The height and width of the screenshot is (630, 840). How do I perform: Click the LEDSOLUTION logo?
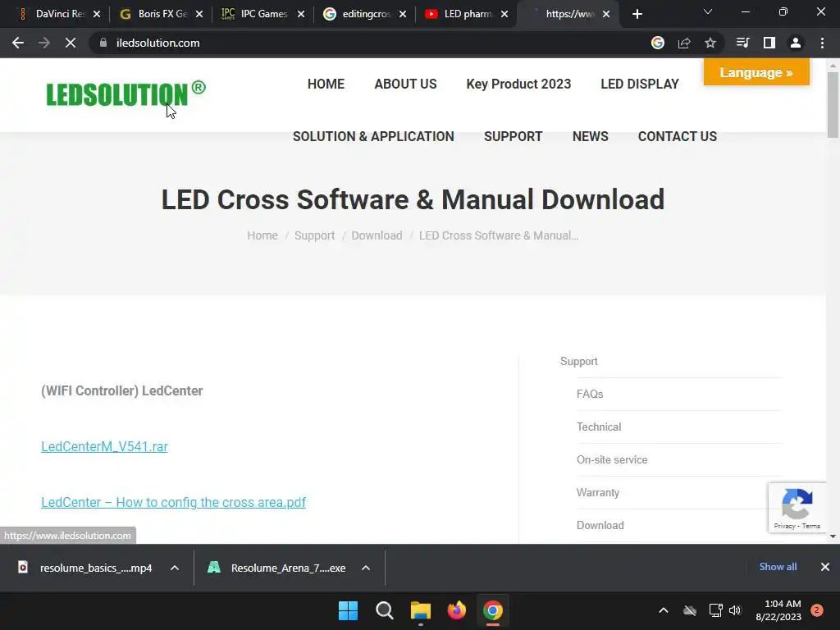pyautogui.click(x=126, y=94)
